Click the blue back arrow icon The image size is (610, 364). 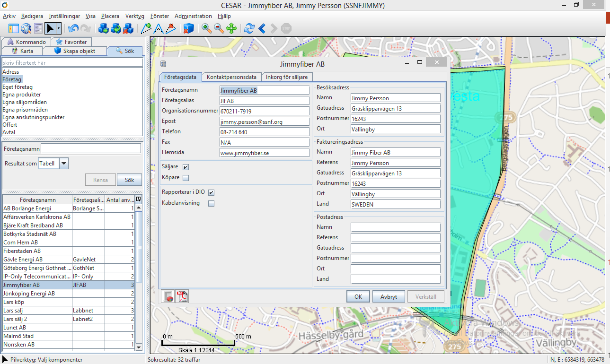tap(262, 29)
